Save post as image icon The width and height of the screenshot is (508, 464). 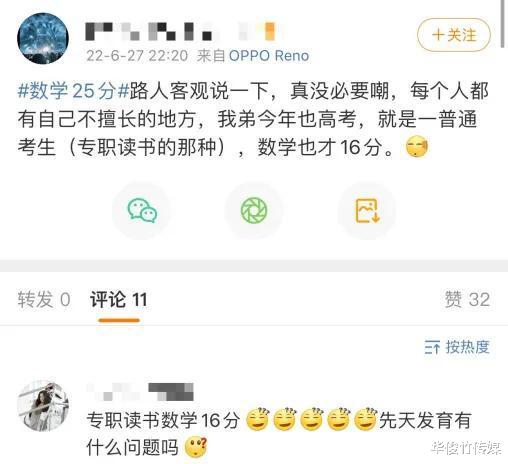367,210
